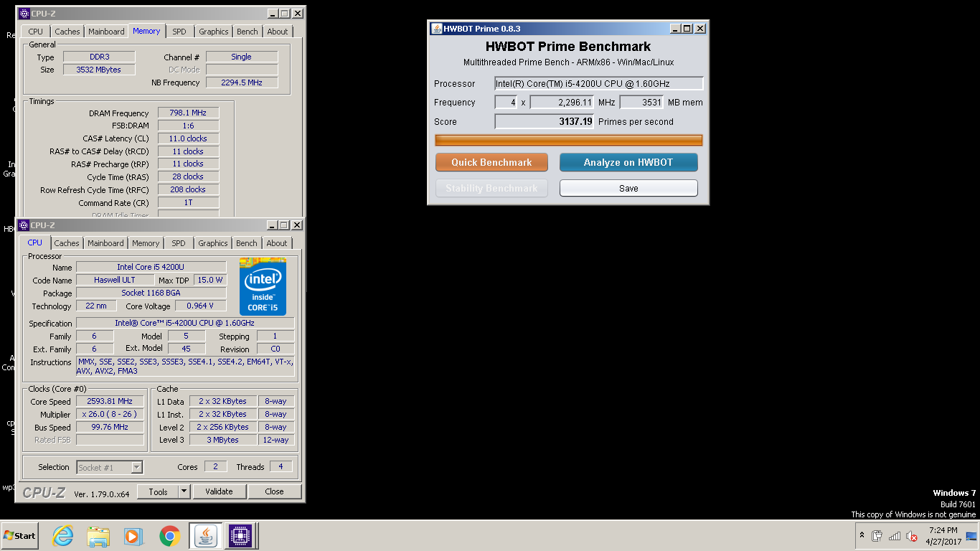The height and width of the screenshot is (551, 980).
Task: Open About tab in upper CPU-Z window
Action: (x=278, y=32)
